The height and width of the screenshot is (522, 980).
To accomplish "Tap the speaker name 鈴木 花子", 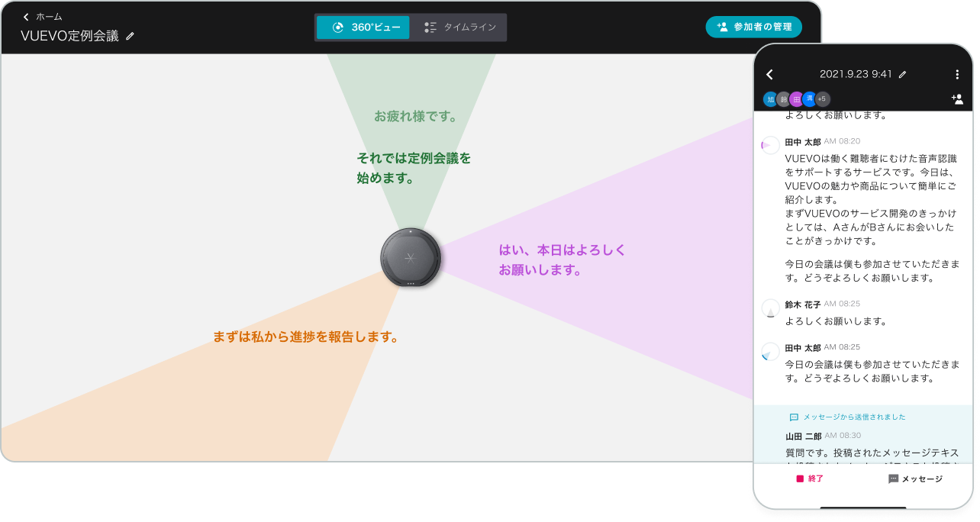I will 803,304.
